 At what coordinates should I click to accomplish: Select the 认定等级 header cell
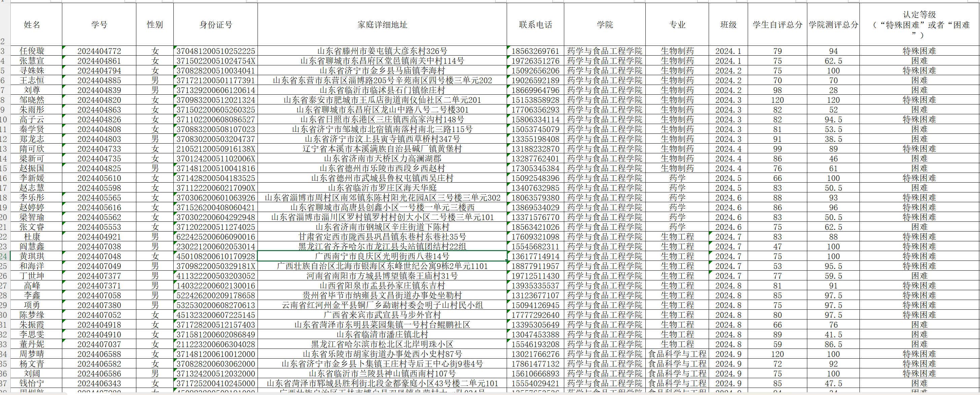click(x=919, y=25)
